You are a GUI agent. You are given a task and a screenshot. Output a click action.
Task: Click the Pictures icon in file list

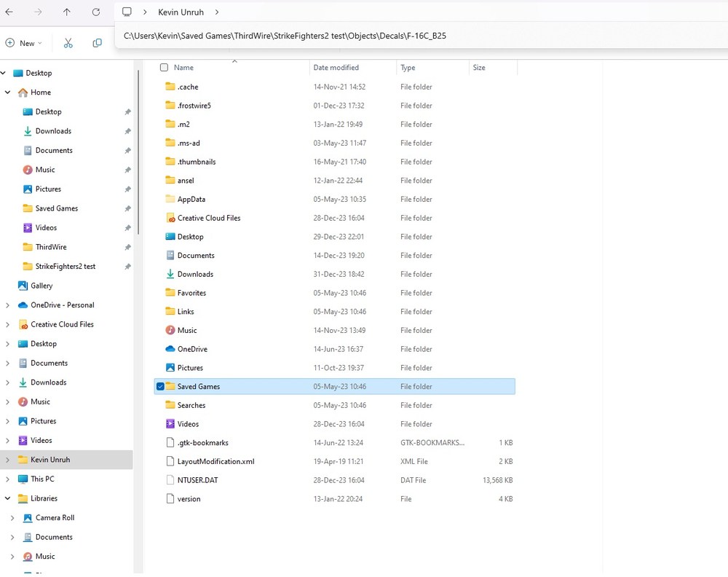pyautogui.click(x=170, y=367)
